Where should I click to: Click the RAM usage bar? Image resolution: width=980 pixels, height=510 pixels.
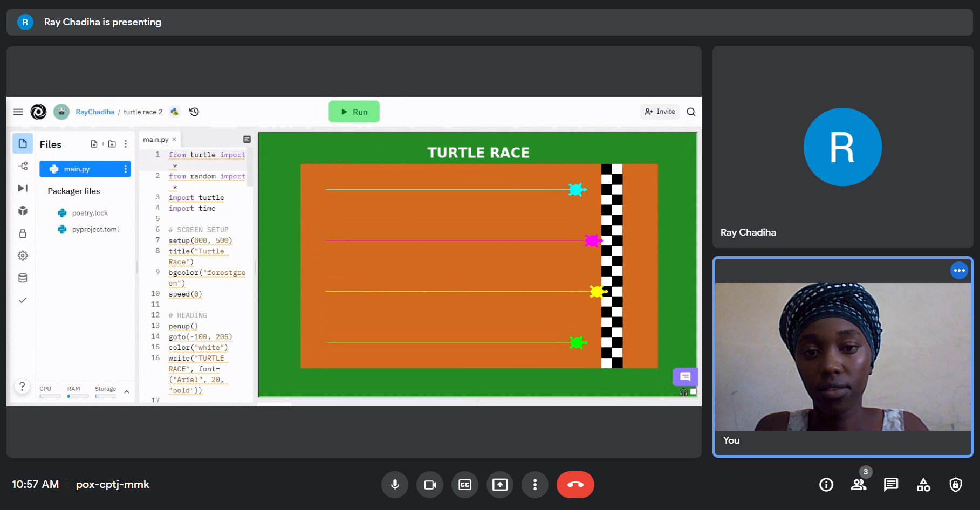pyautogui.click(x=78, y=396)
